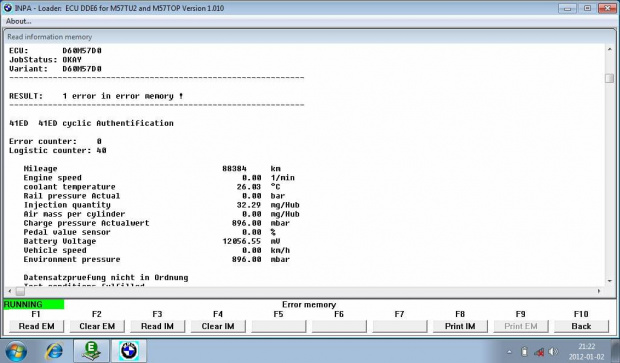This screenshot has width=620, height=363.
Task: Click the Clear IM button
Action: point(218,326)
